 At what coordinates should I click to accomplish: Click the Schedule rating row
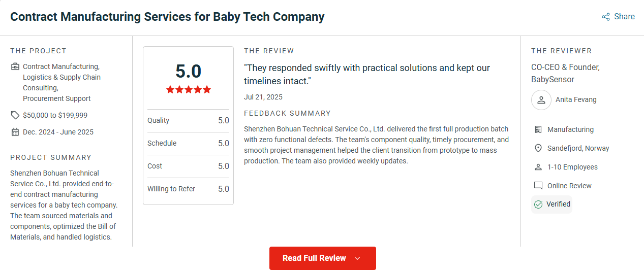pos(188,144)
